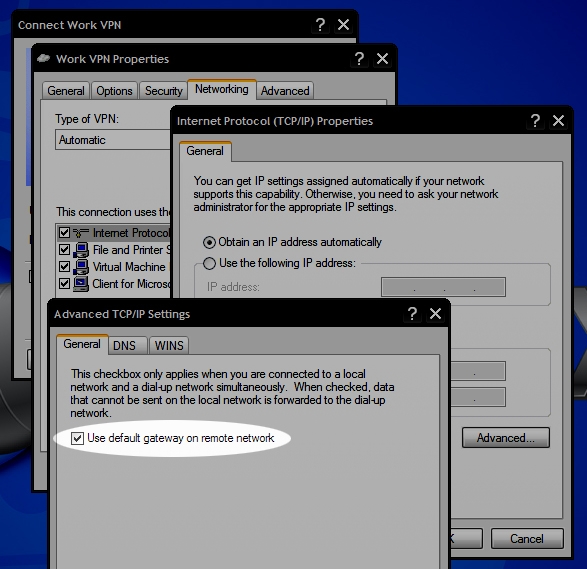Open Advanced tab in Work VPN Properties
The height and width of the screenshot is (569, 587).
click(x=285, y=91)
